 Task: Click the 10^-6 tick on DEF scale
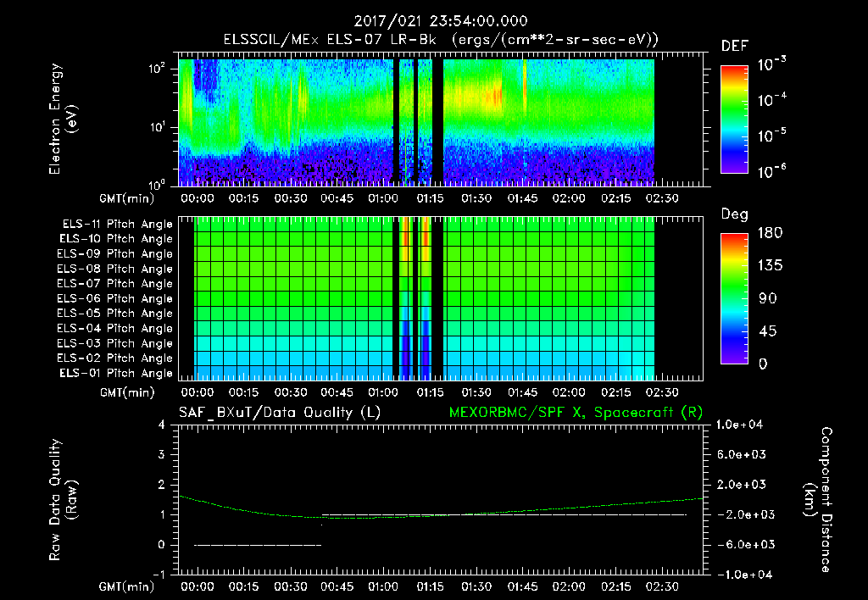[x=771, y=171]
